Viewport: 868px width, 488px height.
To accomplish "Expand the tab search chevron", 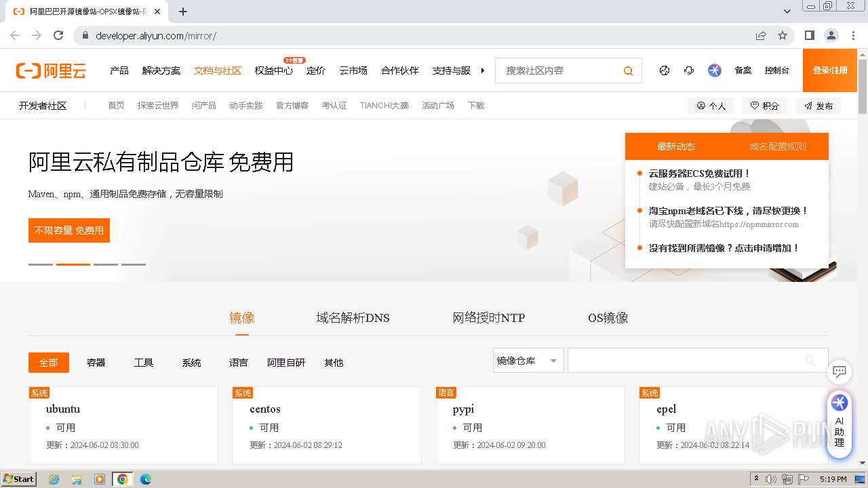I will 787,12.
